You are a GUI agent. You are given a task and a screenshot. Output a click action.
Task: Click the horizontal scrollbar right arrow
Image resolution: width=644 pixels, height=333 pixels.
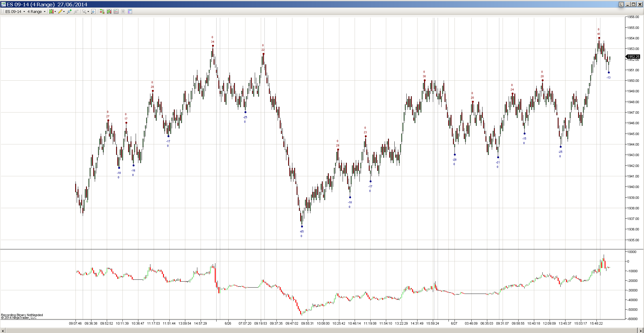tap(641, 331)
